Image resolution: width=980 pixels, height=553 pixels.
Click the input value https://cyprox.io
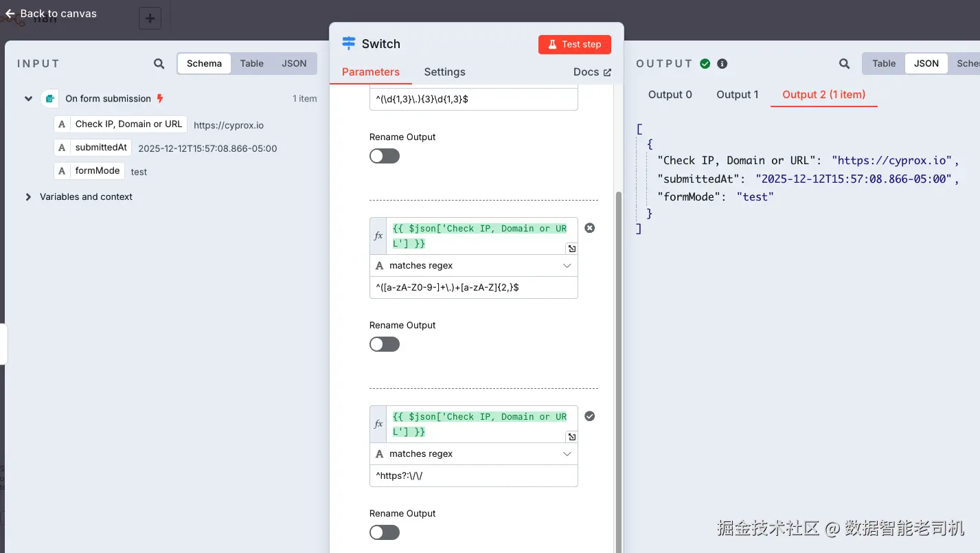tap(229, 126)
